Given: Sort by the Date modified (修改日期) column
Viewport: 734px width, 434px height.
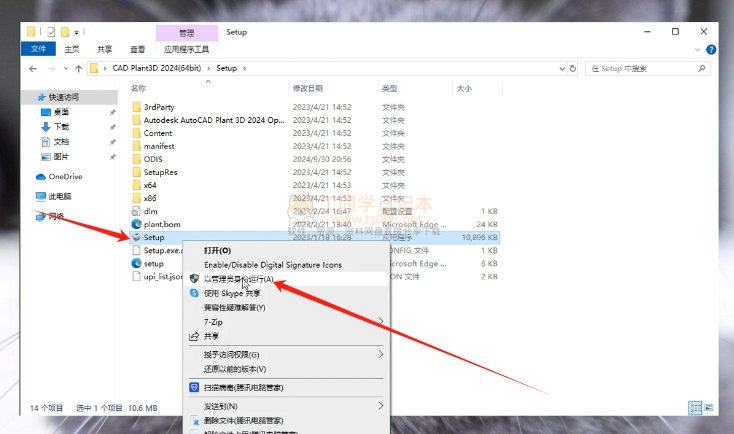Looking at the screenshot, I should click(x=308, y=88).
